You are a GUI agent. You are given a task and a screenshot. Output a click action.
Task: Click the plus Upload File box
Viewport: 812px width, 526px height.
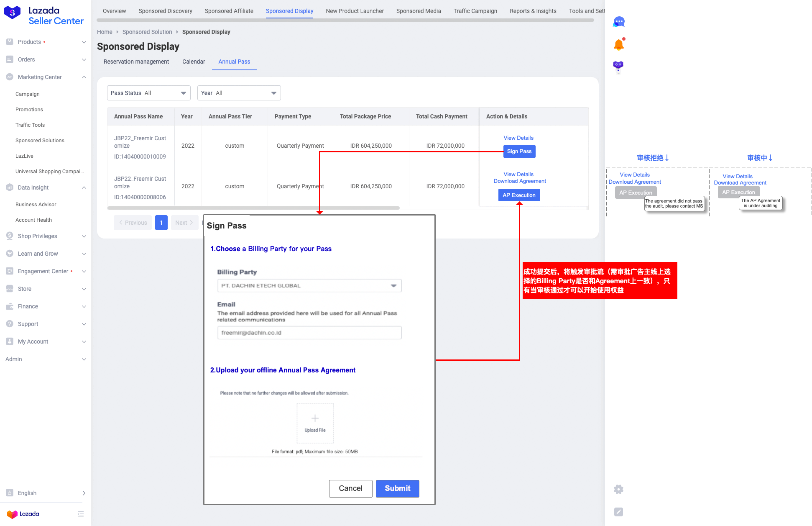tap(315, 423)
